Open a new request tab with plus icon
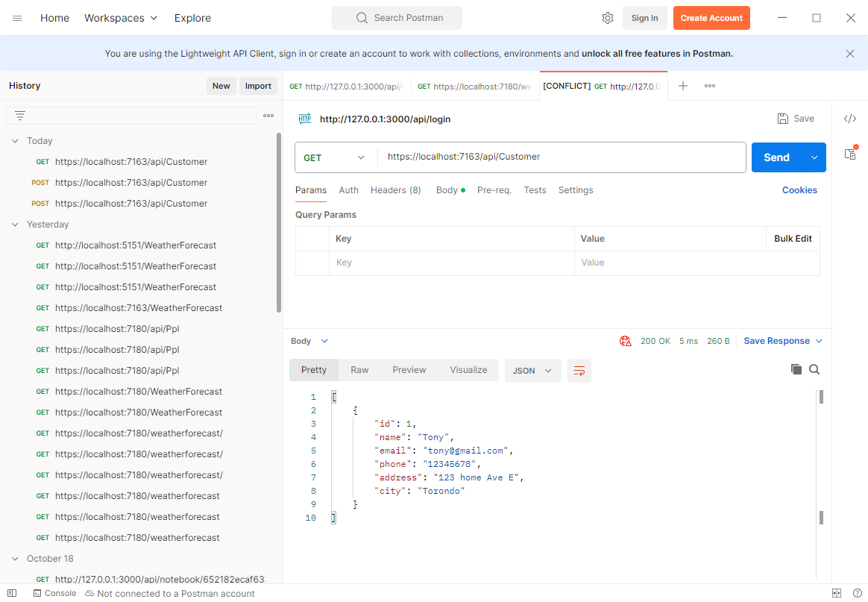 tap(682, 86)
